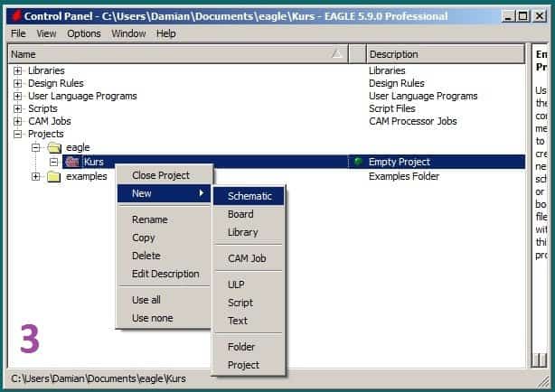Click Close Project in context menu
The height and width of the screenshot is (392, 555).
(161, 175)
